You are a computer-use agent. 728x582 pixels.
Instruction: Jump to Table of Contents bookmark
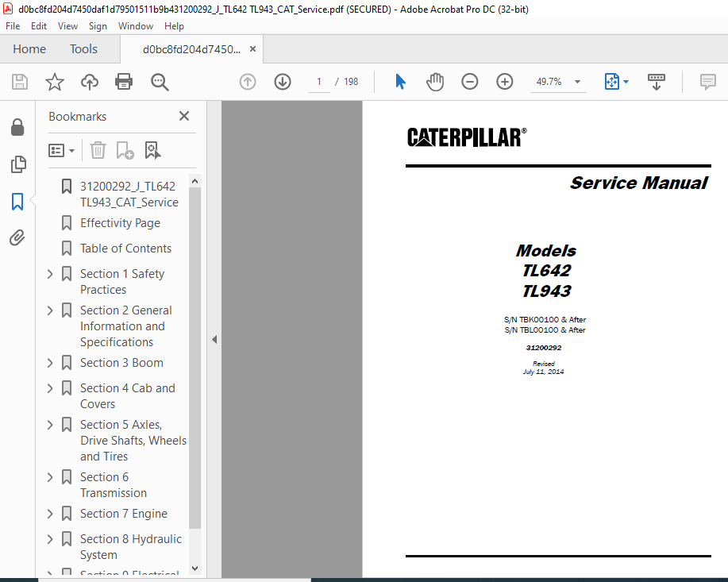(125, 249)
